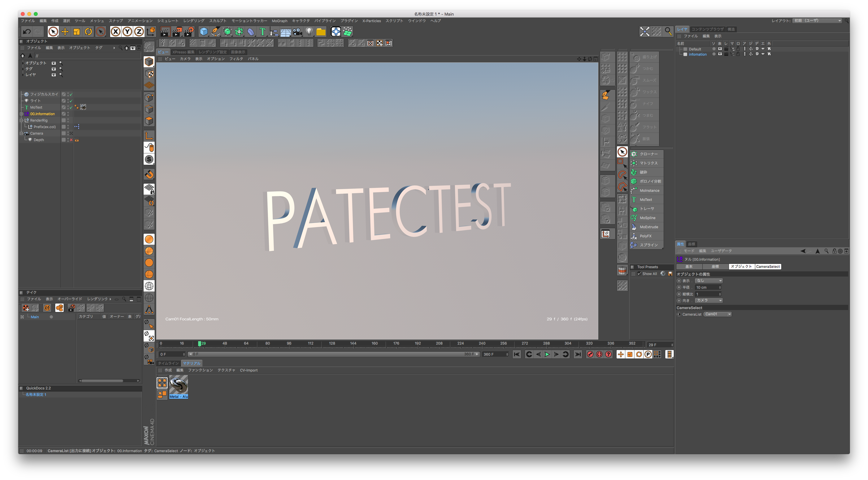Screen dimensions: 868x480
Task: Click the CameraSelect attribute tab button
Action: click(x=768, y=266)
